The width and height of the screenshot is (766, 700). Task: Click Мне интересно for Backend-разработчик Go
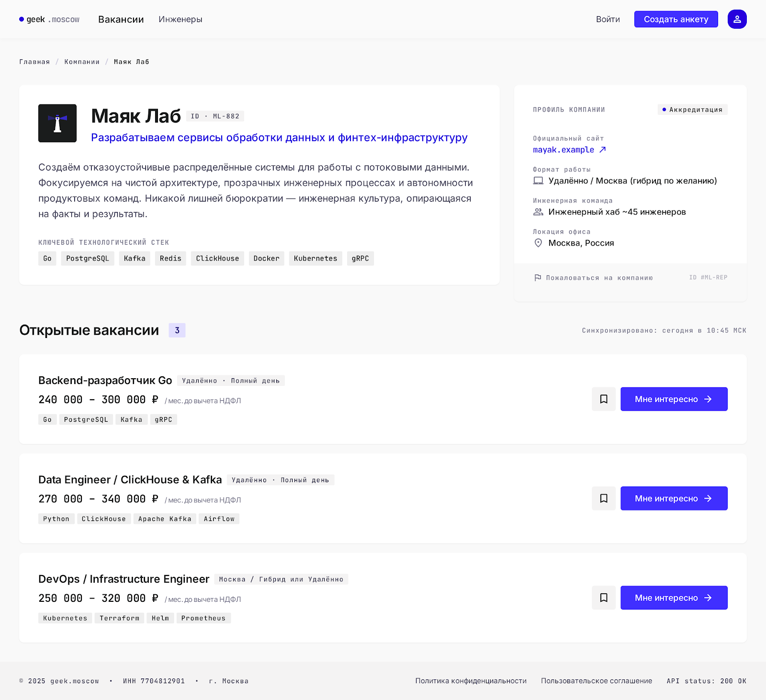[x=674, y=399]
